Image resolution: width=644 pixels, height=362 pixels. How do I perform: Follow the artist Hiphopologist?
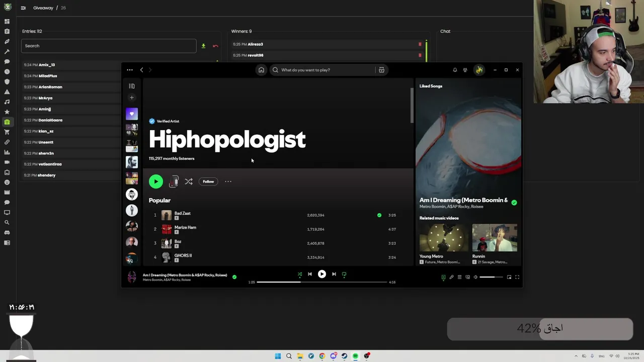(208, 182)
